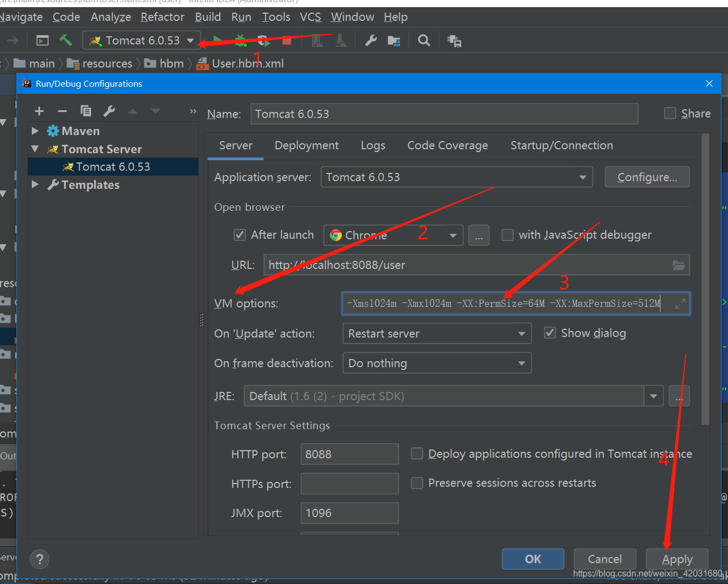Collapse the Tomcat Server tree node
This screenshot has height=584, width=728.
(35, 149)
